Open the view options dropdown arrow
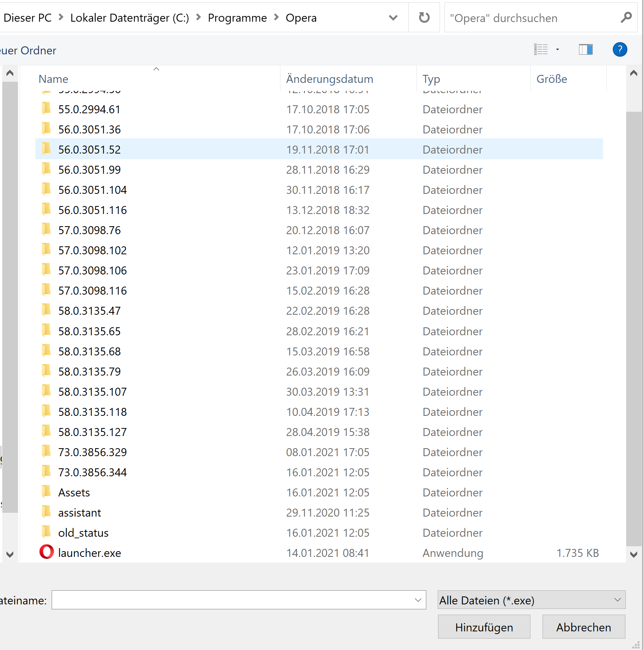The height and width of the screenshot is (650, 644). tap(557, 49)
